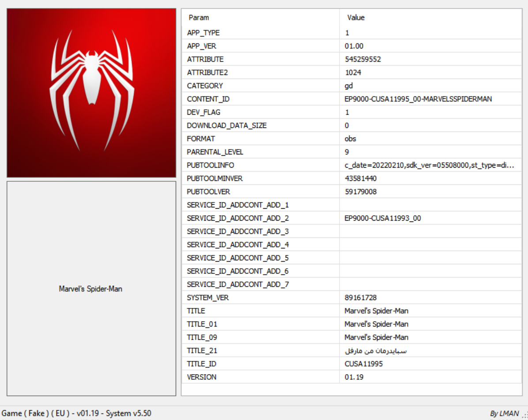Viewport: 528px width, 420px height.
Task: Click the VERSION value 01.19
Action: (354, 377)
